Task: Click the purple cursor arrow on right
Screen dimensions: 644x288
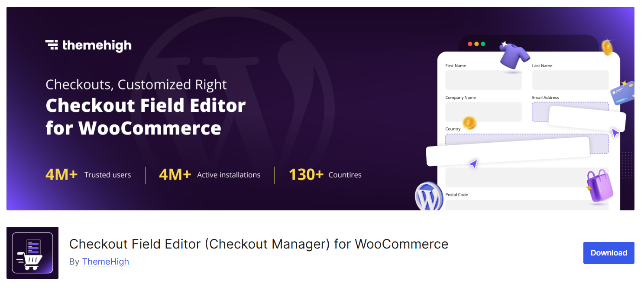Action: [615, 132]
